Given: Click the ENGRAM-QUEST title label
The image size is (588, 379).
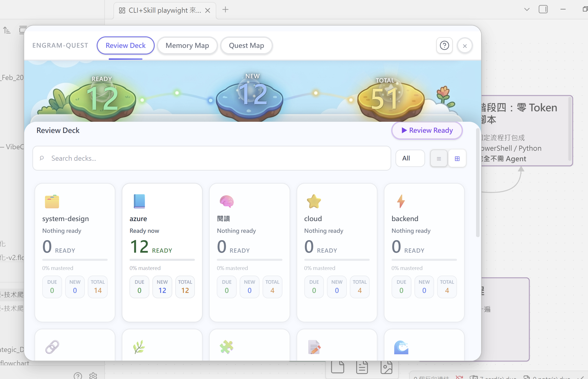Looking at the screenshot, I should [x=60, y=45].
